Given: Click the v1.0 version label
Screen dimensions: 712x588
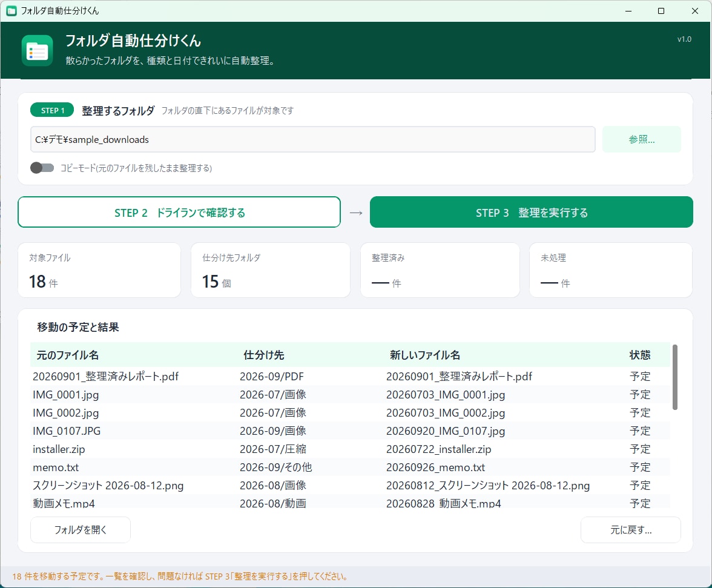Looking at the screenshot, I should tap(684, 39).
